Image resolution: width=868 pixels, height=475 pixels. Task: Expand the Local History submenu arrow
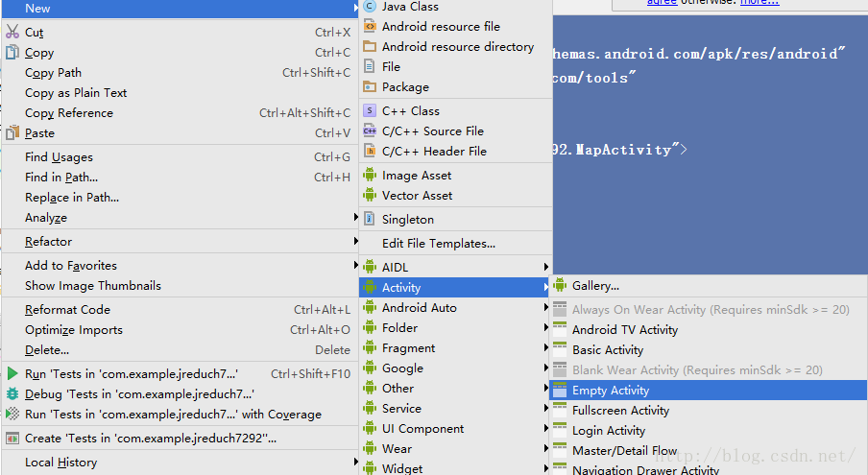[355, 463]
